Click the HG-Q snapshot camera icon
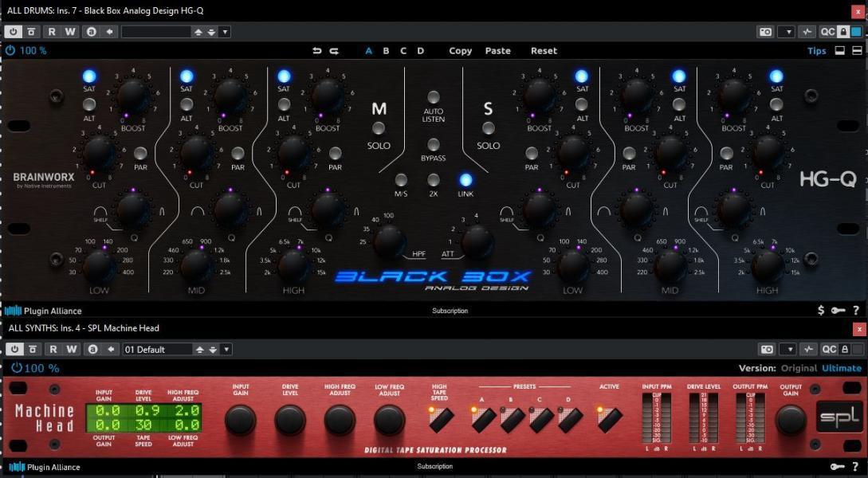Image resolution: width=868 pixels, height=478 pixels. point(766,32)
